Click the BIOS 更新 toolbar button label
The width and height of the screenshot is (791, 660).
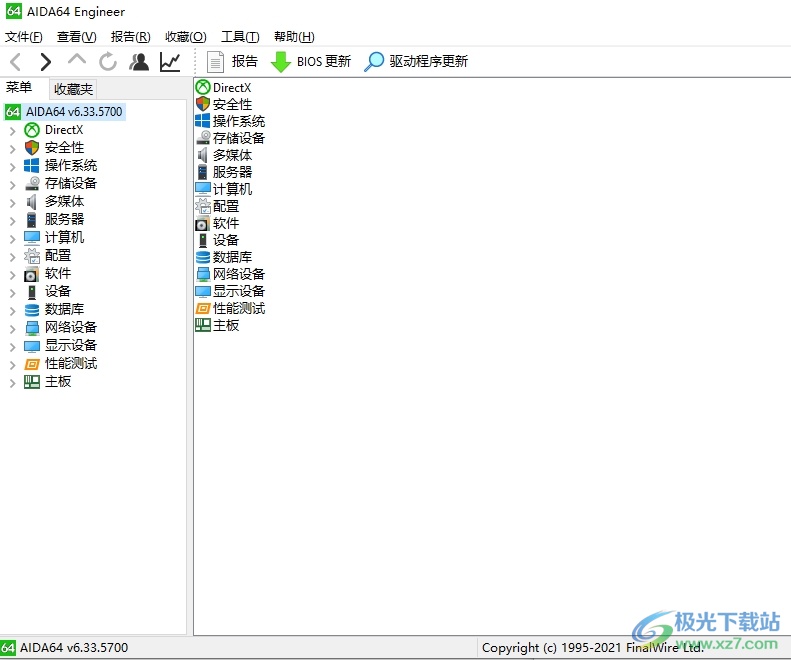coord(323,62)
